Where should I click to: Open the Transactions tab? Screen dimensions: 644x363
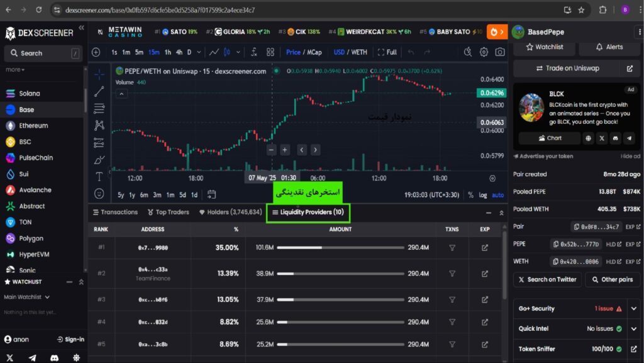click(116, 212)
